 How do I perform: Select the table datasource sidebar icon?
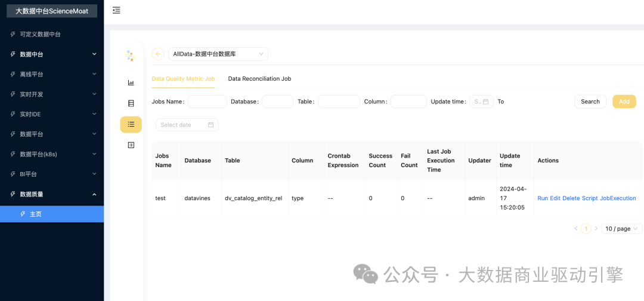[x=131, y=103]
